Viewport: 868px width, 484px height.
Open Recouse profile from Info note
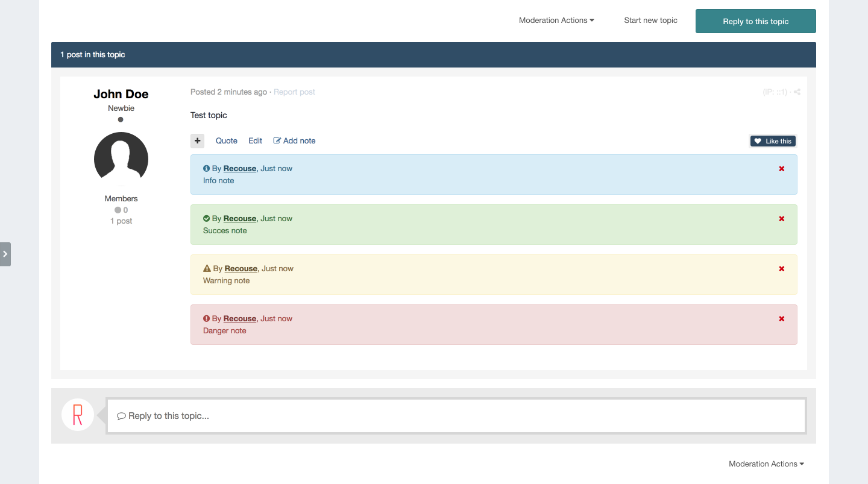tap(240, 169)
